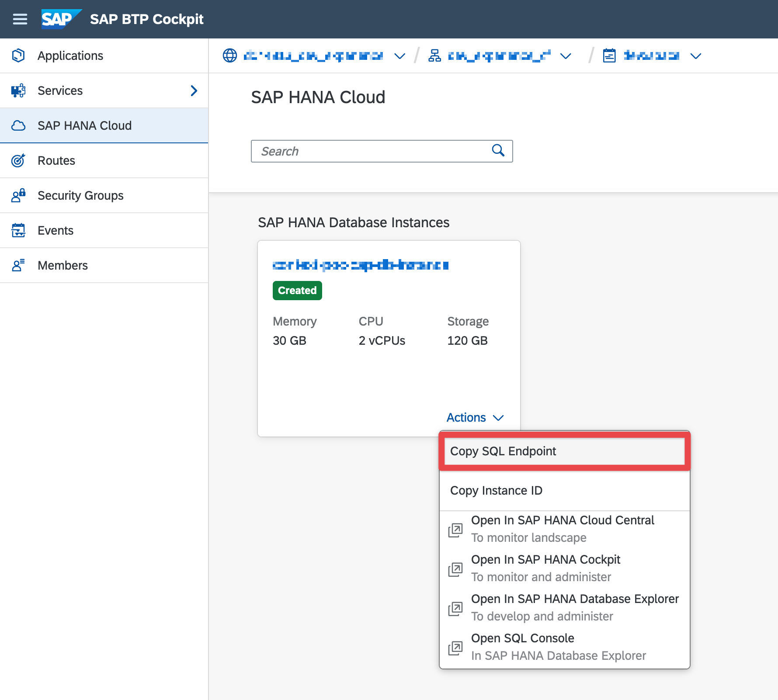Click the Routes target icon

pos(18,160)
